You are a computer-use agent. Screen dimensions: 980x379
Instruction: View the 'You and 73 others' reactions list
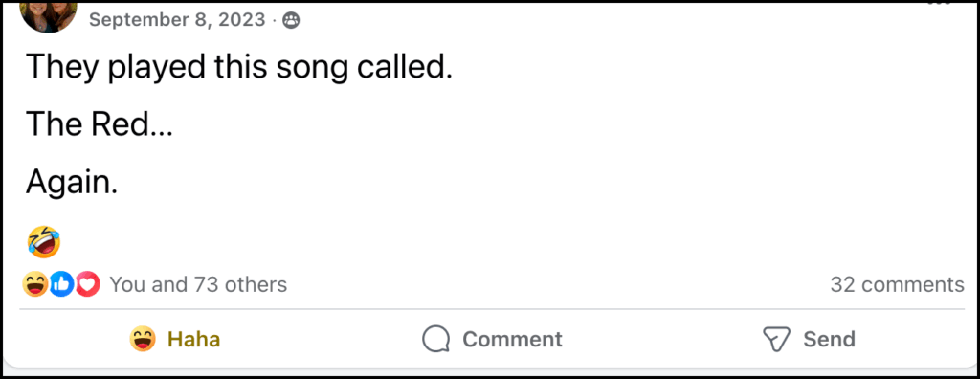click(x=198, y=284)
